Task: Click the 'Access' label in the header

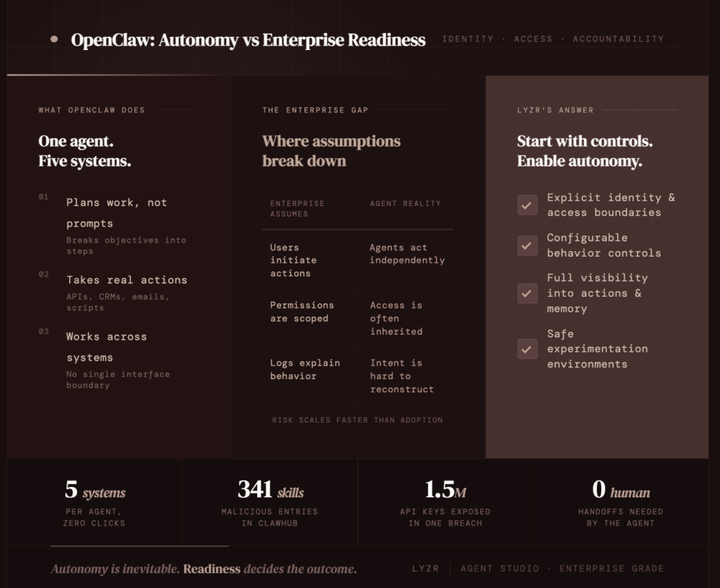Action: (533, 39)
